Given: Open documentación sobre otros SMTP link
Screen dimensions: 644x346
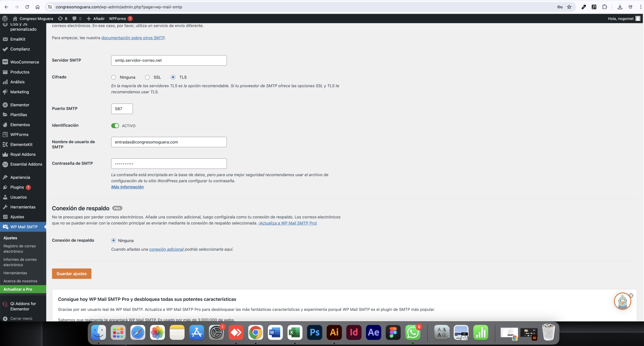Looking at the screenshot, I should click(x=133, y=38).
